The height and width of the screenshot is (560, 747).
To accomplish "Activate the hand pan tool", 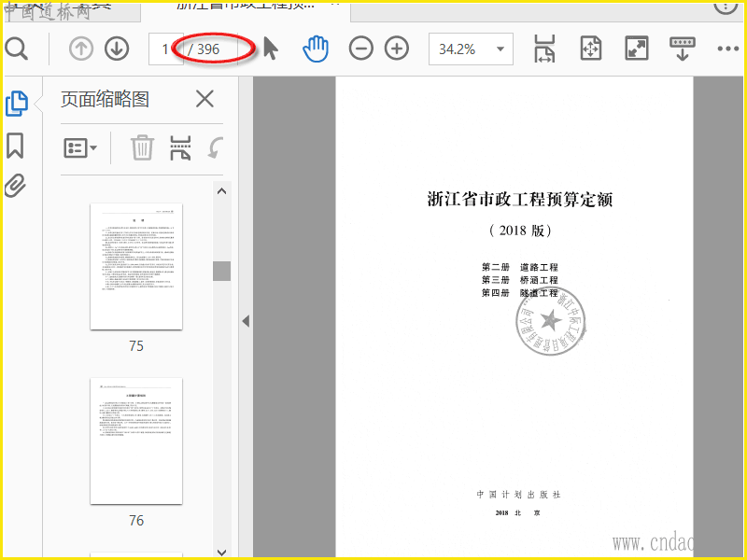I will 316,49.
